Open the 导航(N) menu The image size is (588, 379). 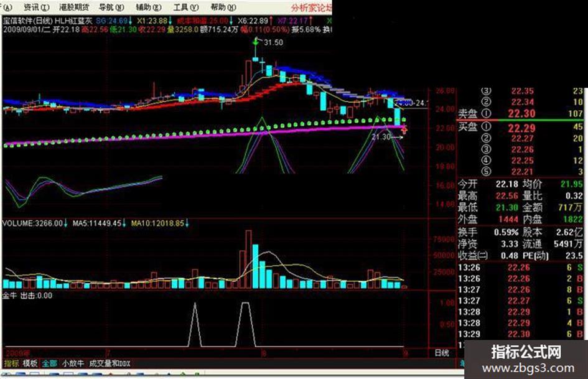point(111,7)
